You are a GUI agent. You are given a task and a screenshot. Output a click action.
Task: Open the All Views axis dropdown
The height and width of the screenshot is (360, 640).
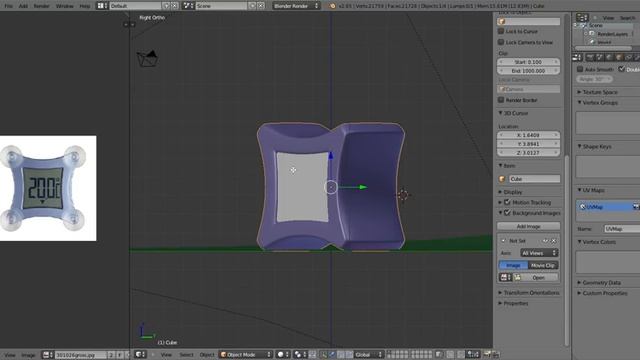pos(539,253)
